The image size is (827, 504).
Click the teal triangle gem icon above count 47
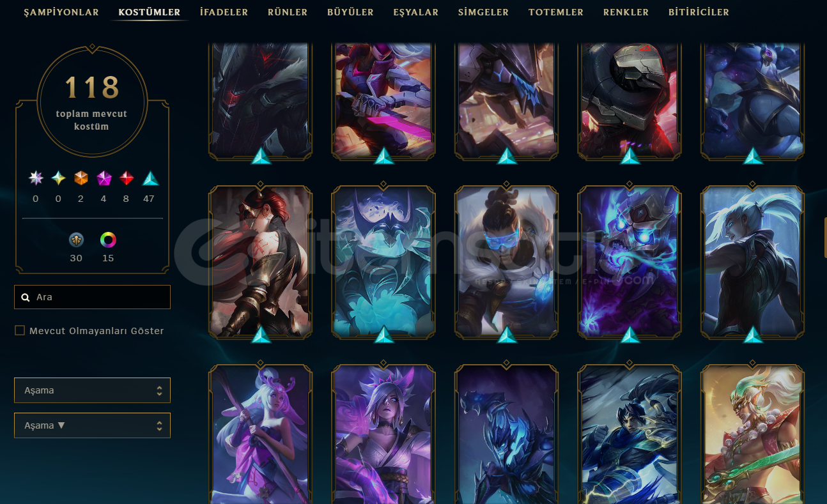(x=150, y=178)
